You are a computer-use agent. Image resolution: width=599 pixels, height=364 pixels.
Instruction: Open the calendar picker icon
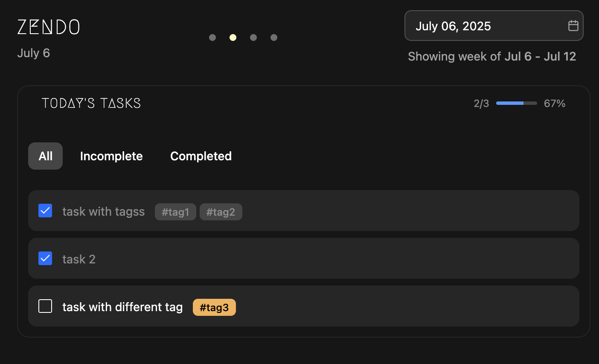(573, 26)
